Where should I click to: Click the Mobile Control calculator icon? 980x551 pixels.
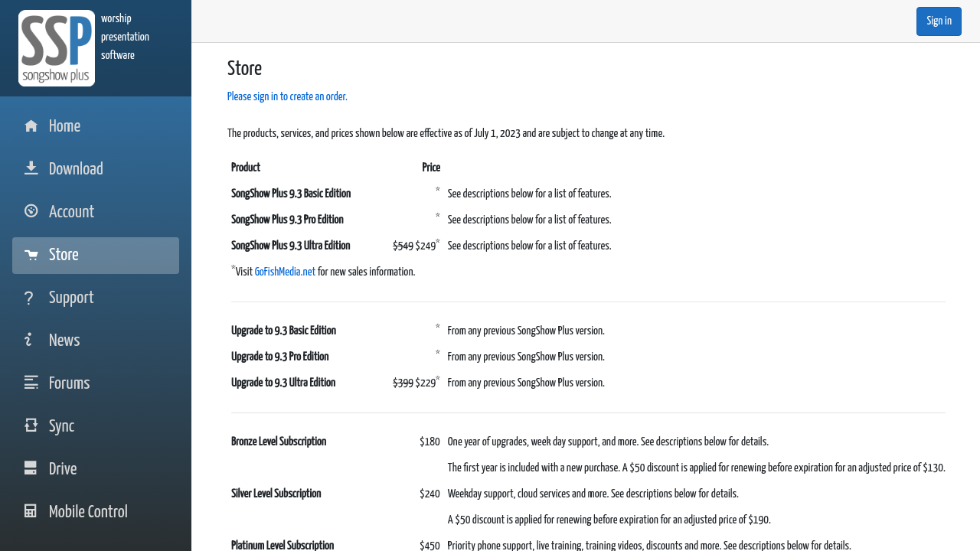click(31, 511)
